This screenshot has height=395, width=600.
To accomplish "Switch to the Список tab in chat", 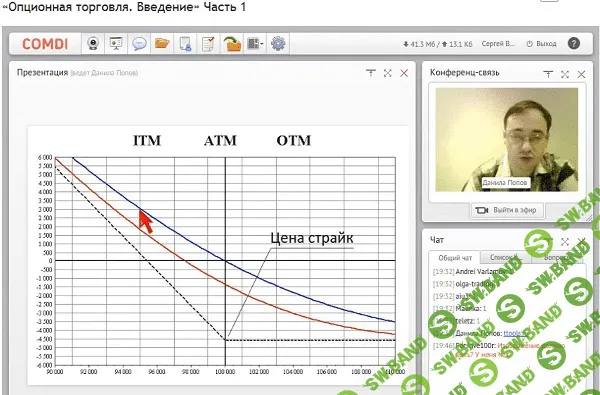I will (x=505, y=257).
